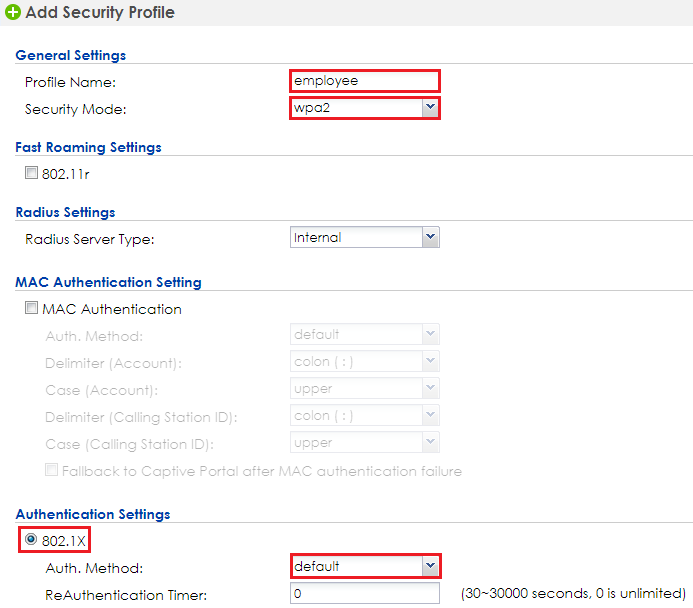Click the MAC Authentication Setting heading
This screenshot has width=693, height=608.
108,282
